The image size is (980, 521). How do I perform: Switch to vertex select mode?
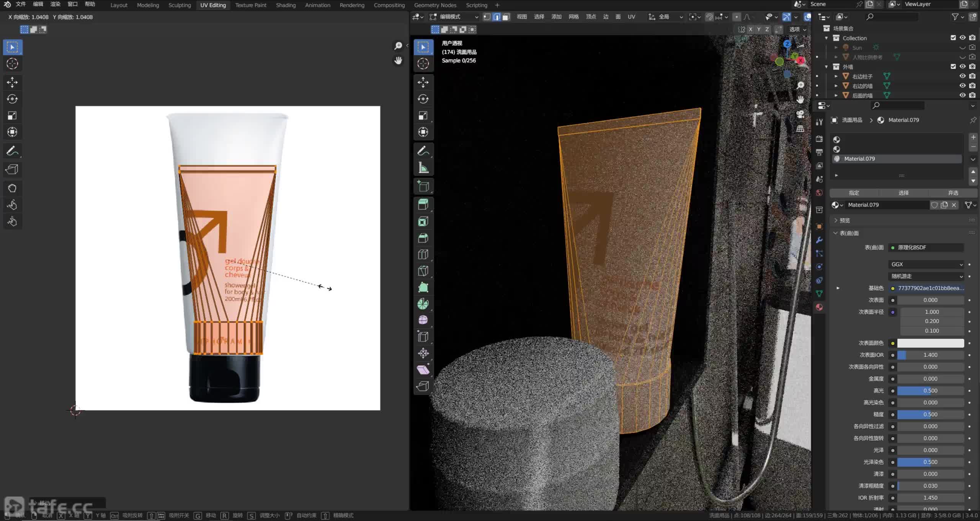click(487, 17)
